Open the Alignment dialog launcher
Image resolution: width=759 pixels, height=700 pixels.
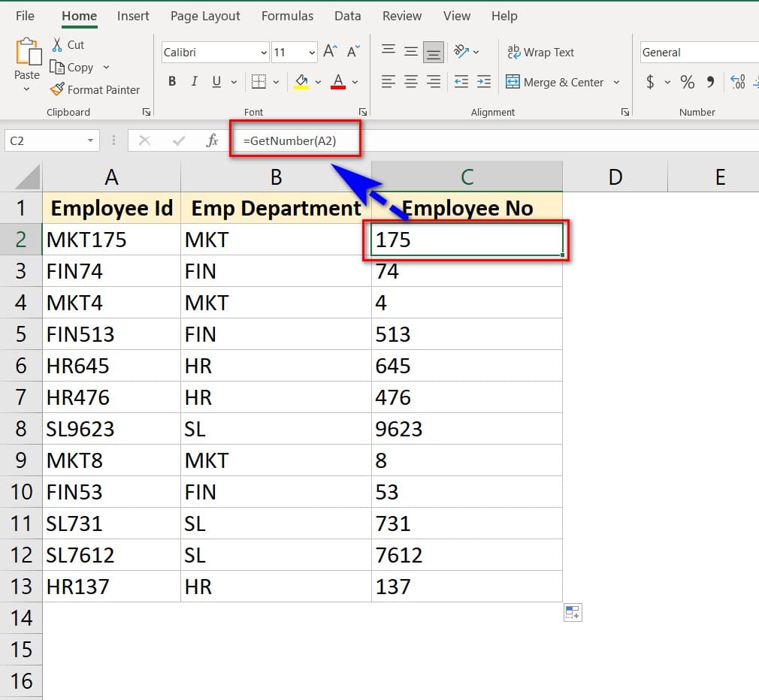point(624,111)
